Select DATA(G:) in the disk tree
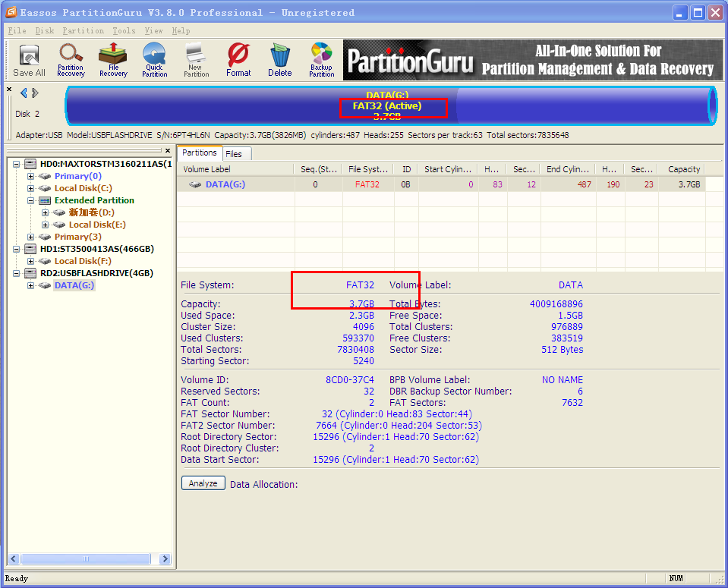The image size is (728, 588). [x=74, y=285]
